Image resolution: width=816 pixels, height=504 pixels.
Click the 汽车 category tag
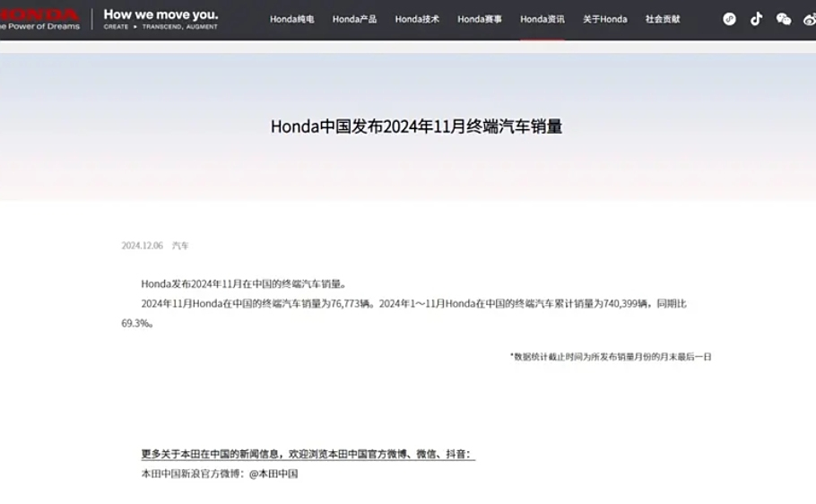tap(180, 246)
